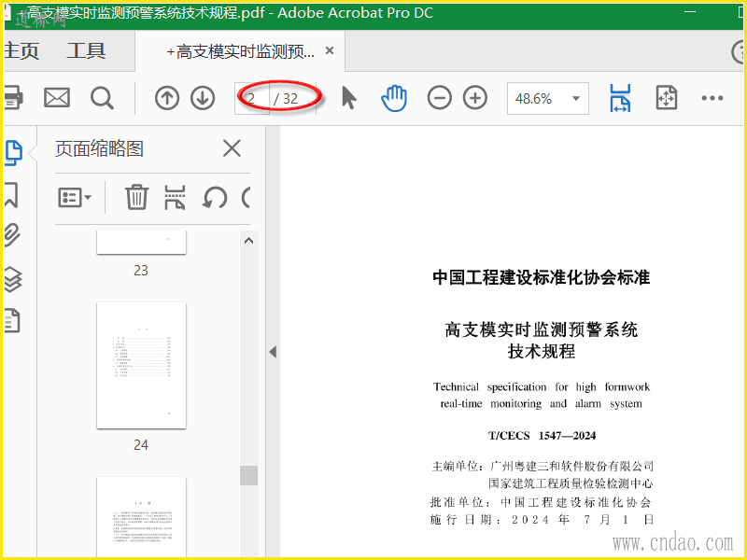Zoom out with the minus button

439,99
